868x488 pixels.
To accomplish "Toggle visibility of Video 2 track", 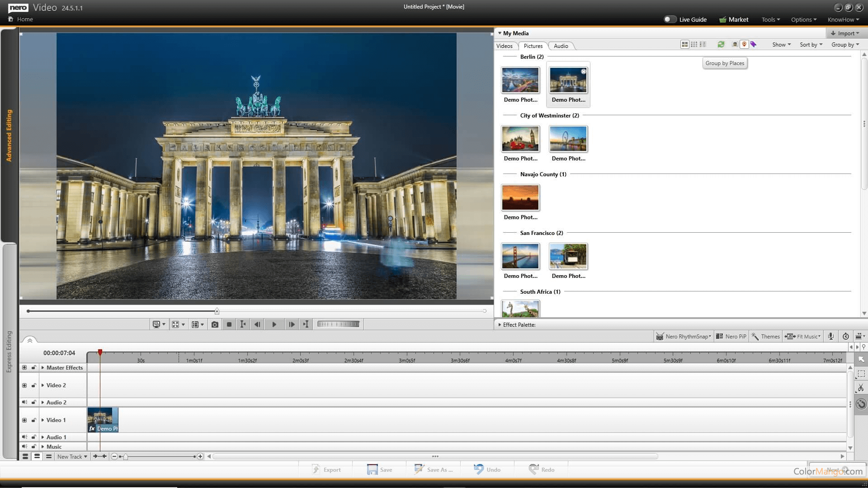I will (x=24, y=385).
